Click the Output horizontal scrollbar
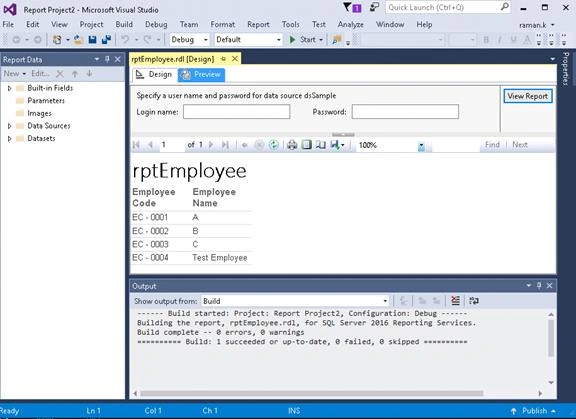576x419 pixels. tap(312, 393)
